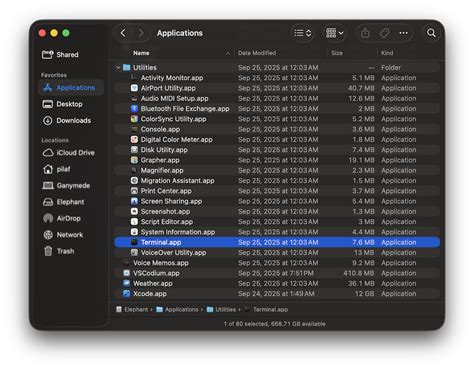
Task: Click the Disk Utility.app icon
Action: (x=134, y=150)
